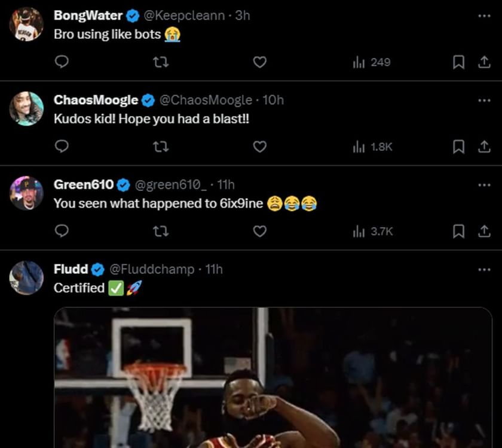Repost ChaosMoogle's reply

pos(161,147)
